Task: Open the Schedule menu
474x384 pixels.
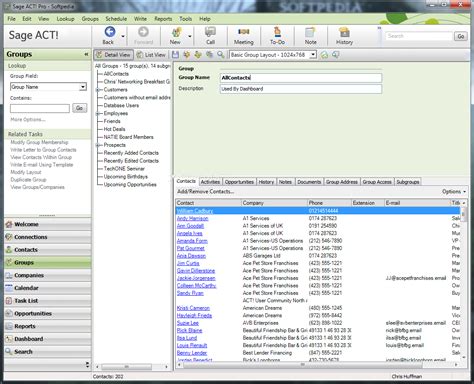Action: (116, 19)
